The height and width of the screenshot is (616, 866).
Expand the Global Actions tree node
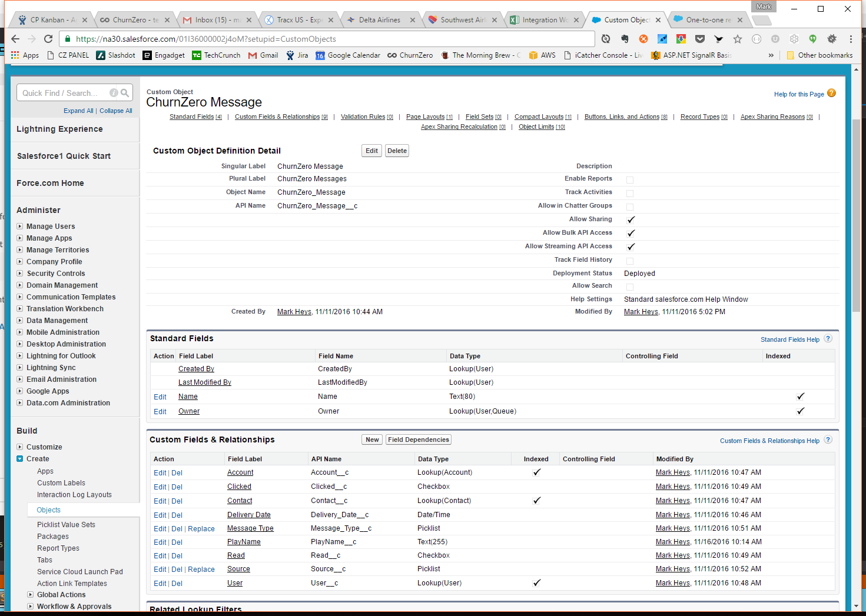pos(31,594)
